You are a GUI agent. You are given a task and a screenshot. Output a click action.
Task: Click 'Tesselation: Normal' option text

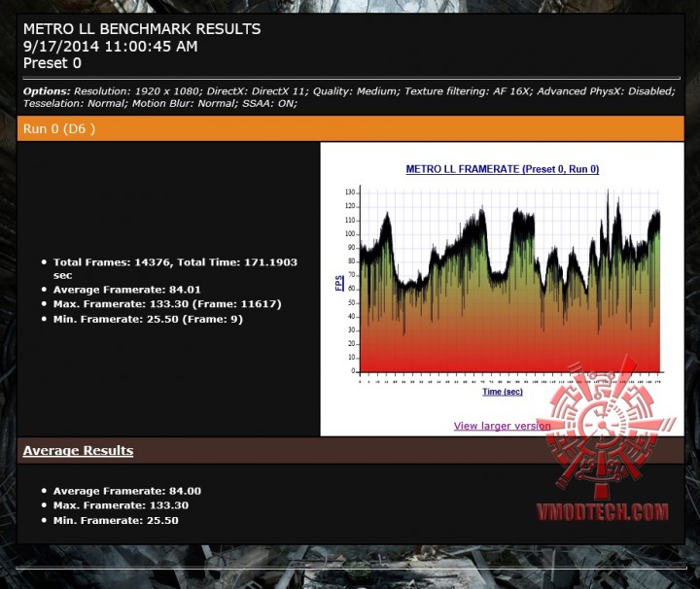[x=75, y=104]
